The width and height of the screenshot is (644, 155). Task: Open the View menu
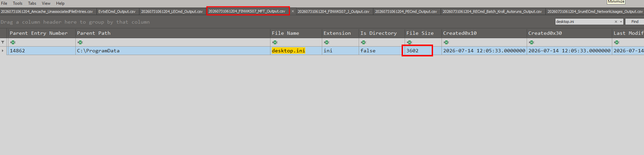click(x=46, y=3)
